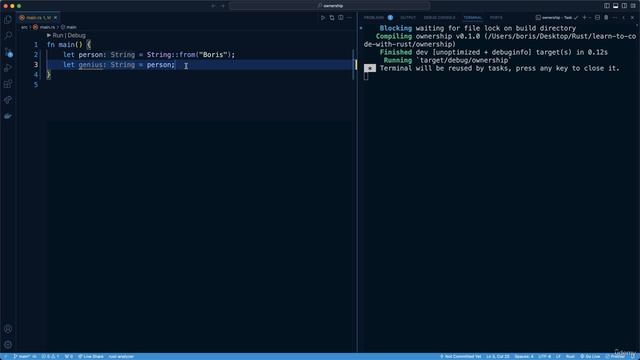
Task: Switch to the Debug Console tab
Action: pos(439,18)
